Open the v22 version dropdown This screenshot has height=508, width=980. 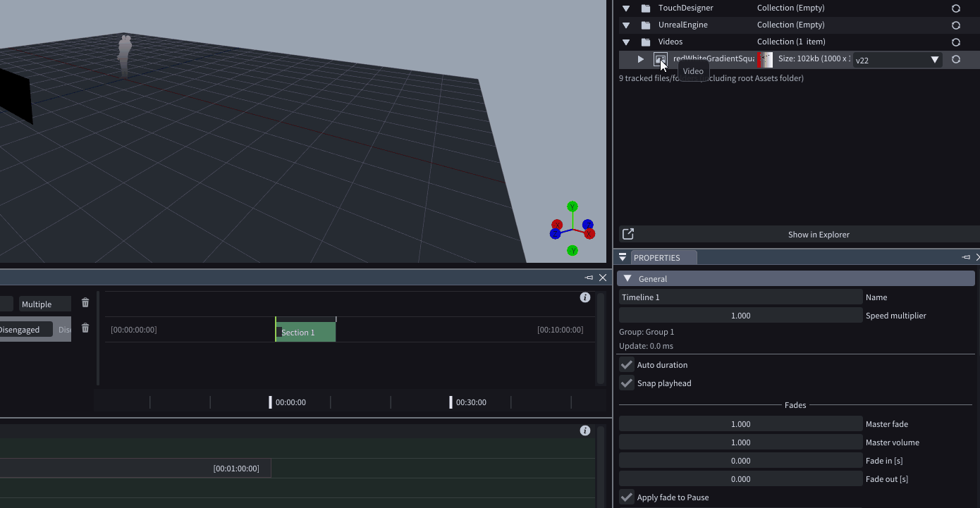897,60
